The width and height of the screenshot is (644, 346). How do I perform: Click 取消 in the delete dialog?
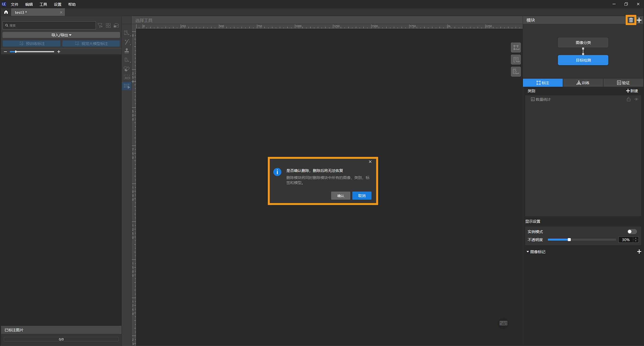click(361, 196)
